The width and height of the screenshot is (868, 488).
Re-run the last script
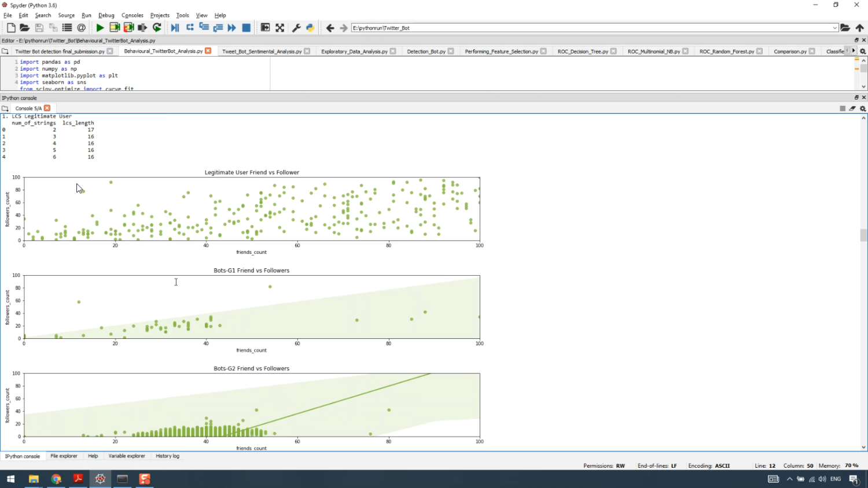[x=157, y=28]
